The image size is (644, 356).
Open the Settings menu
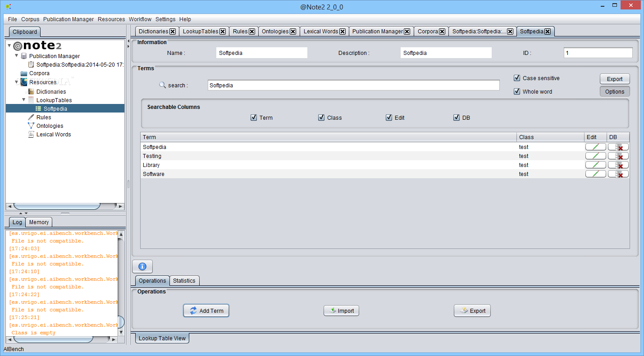click(x=165, y=19)
